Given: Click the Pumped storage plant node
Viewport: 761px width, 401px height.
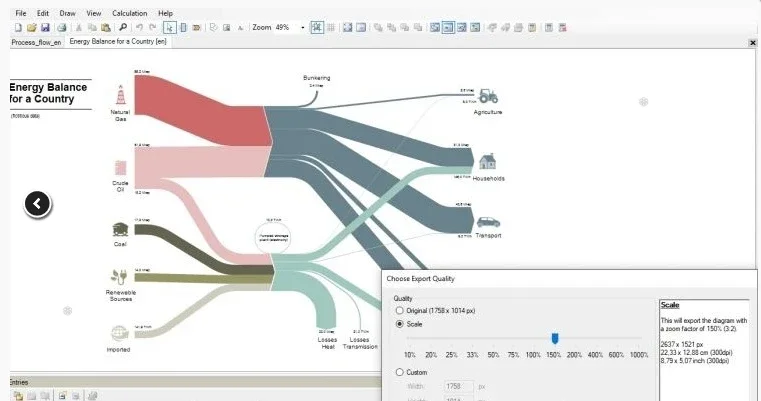Looking at the screenshot, I should [x=273, y=237].
